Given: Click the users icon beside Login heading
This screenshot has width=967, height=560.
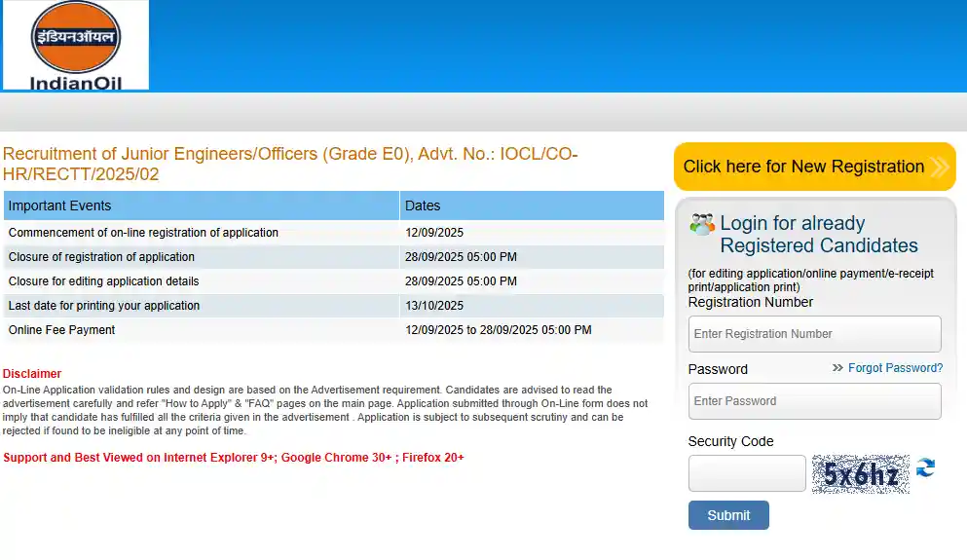Looking at the screenshot, I should pos(701,224).
